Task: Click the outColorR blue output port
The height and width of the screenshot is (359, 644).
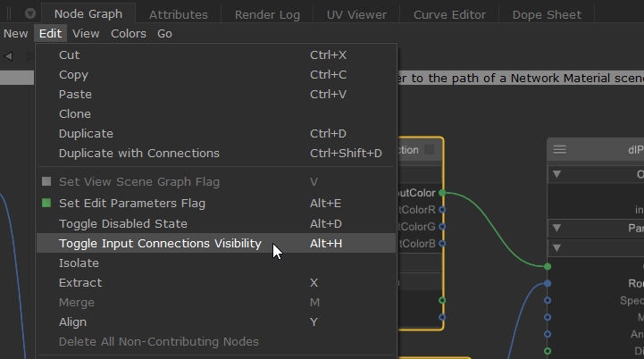Action: [x=442, y=210]
